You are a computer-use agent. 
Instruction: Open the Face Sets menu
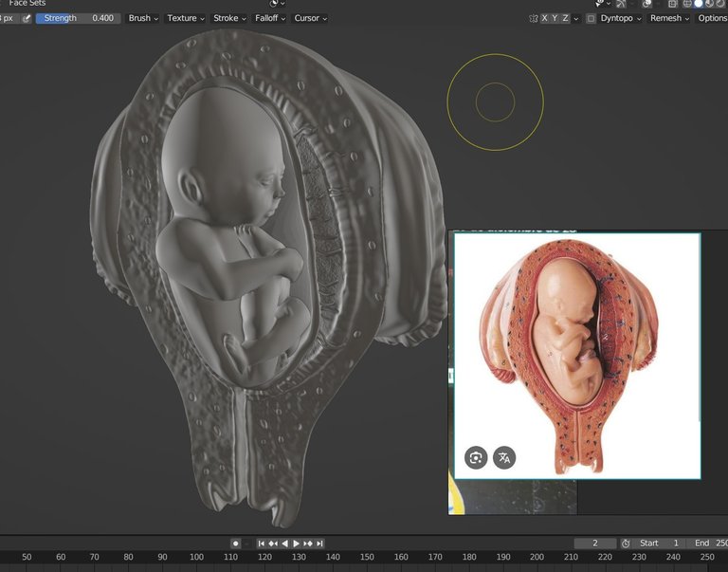coord(27,4)
